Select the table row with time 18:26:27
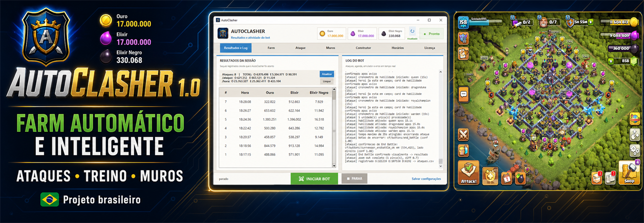The height and width of the screenshot is (223, 644). [x=275, y=111]
